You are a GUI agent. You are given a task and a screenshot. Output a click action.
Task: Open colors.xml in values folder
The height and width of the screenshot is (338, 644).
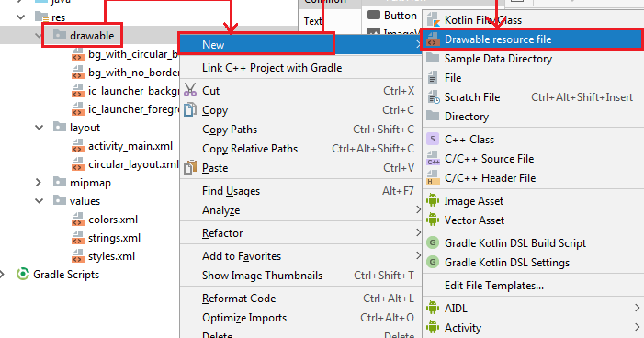pos(113,220)
